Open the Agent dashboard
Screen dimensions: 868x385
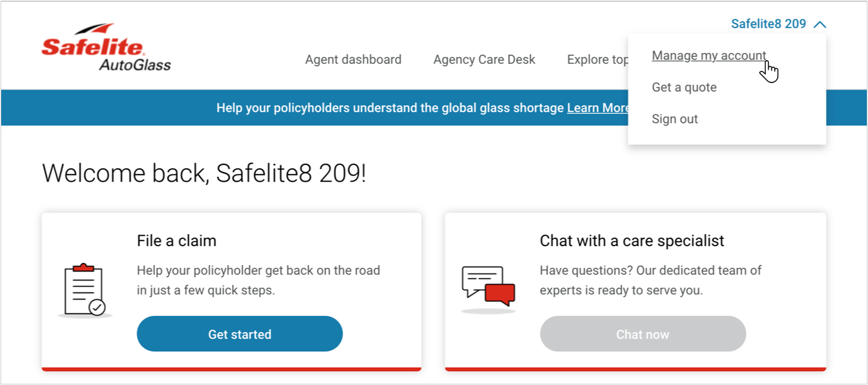click(x=353, y=59)
